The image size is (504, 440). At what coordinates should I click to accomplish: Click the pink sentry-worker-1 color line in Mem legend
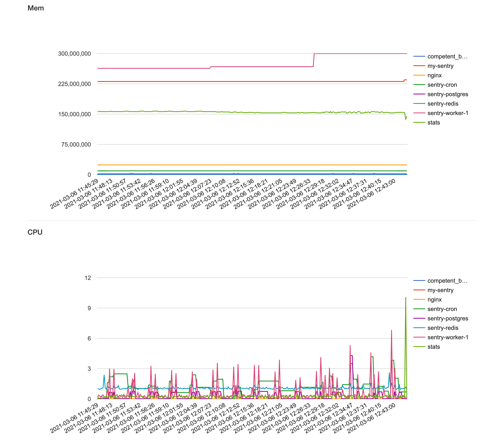[x=419, y=113]
